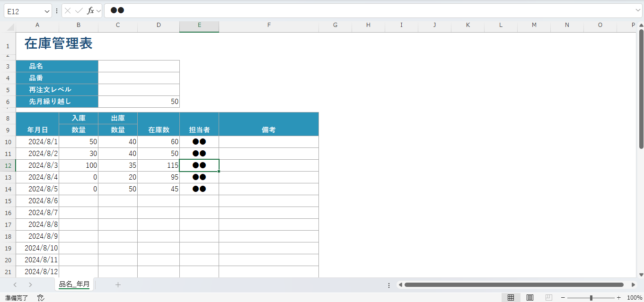Click the zoom out minus icon
Screen dimensions: 644x302
[x=563, y=298]
